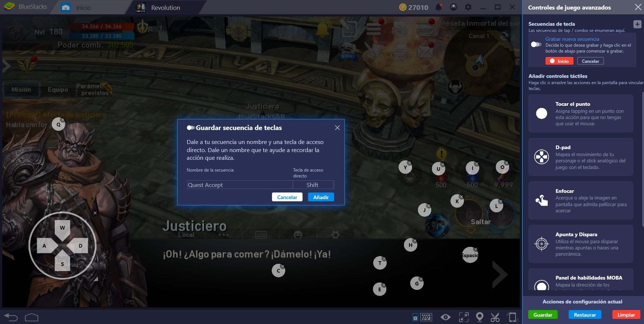Image resolution: width=644 pixels, height=324 pixels.
Task: Open the Misión tab in game
Action: tap(21, 90)
